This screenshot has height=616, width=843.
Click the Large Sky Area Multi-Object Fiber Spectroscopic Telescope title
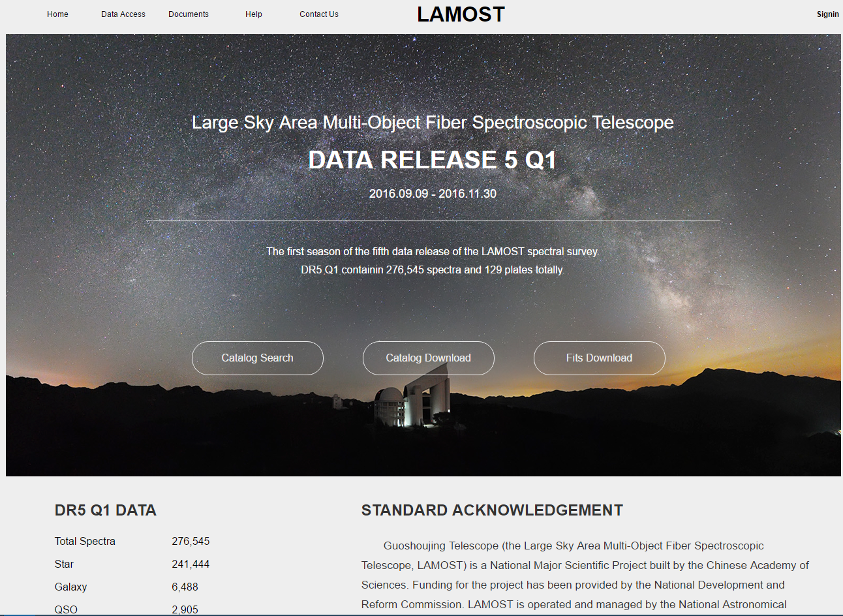[x=433, y=123]
